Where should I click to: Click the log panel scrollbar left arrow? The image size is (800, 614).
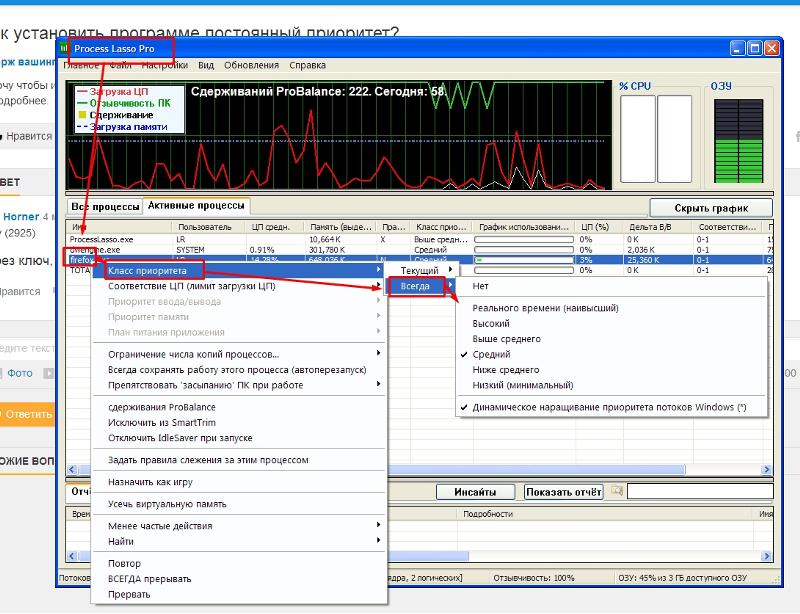[72, 556]
